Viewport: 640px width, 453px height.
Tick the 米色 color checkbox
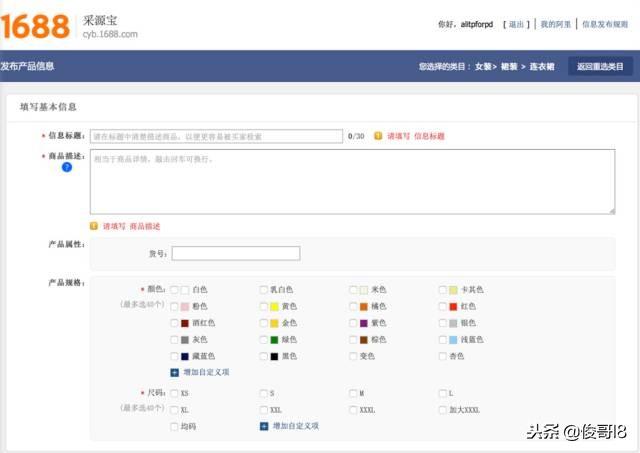pos(353,290)
